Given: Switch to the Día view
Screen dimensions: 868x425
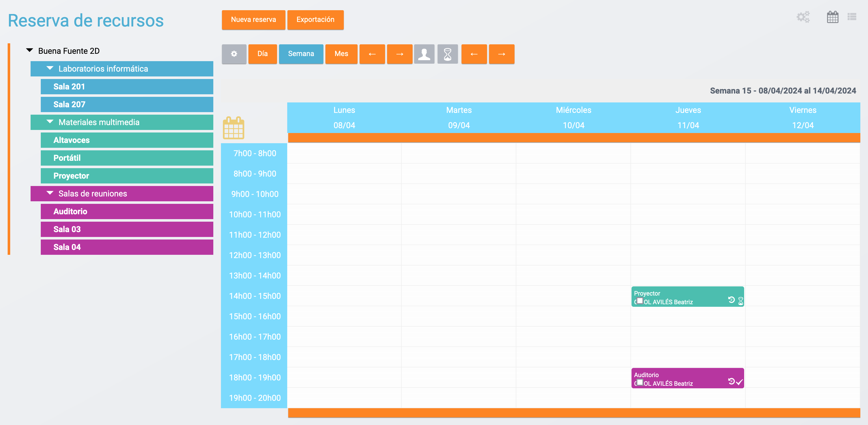Looking at the screenshot, I should click(262, 54).
